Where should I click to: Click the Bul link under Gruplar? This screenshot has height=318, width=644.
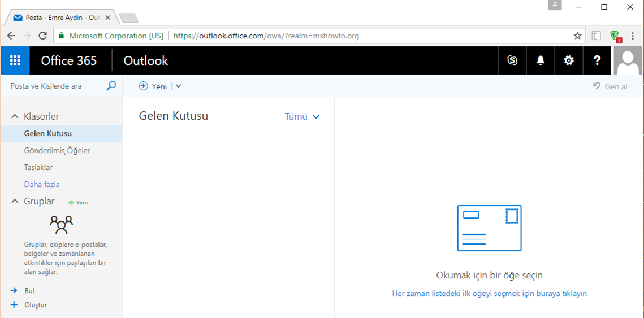point(29,291)
